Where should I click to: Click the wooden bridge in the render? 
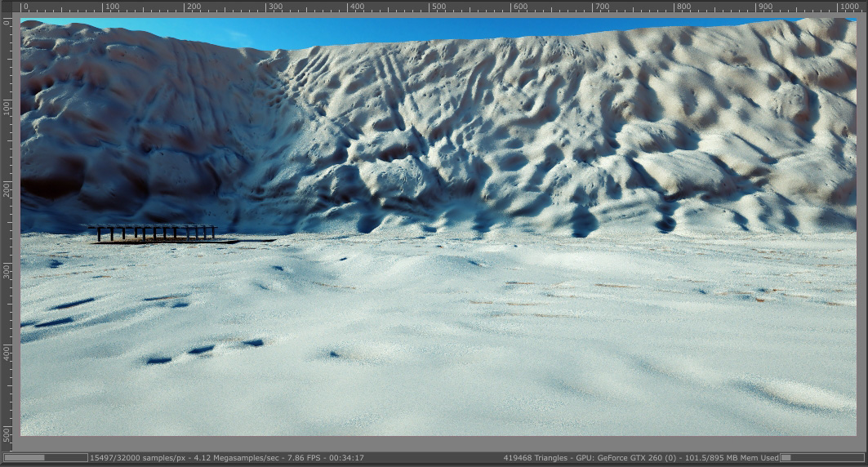152,233
